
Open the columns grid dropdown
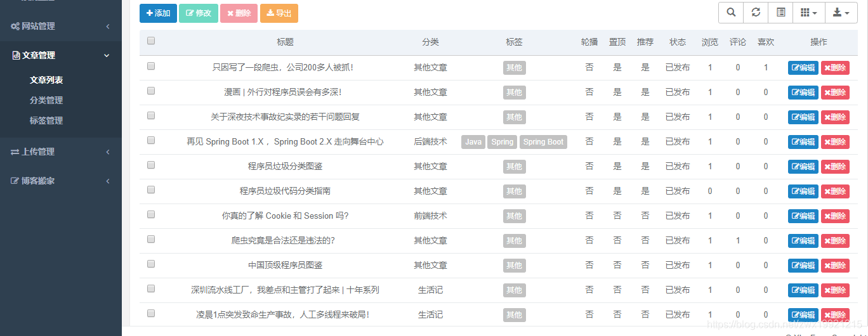click(808, 13)
